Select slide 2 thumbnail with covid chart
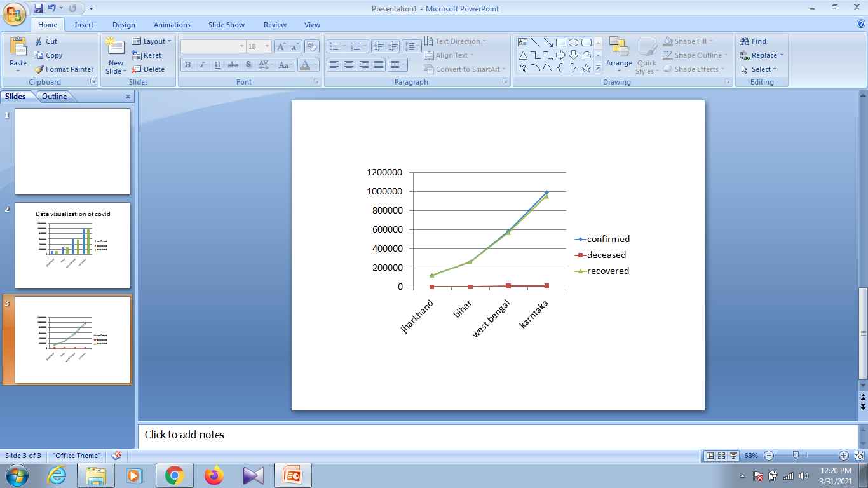Screen dimensions: 868x488 click(72, 245)
